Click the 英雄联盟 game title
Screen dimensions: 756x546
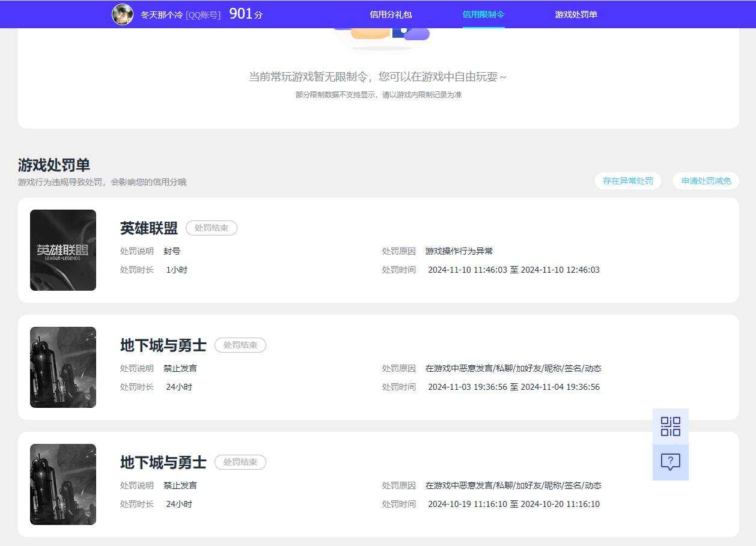149,228
